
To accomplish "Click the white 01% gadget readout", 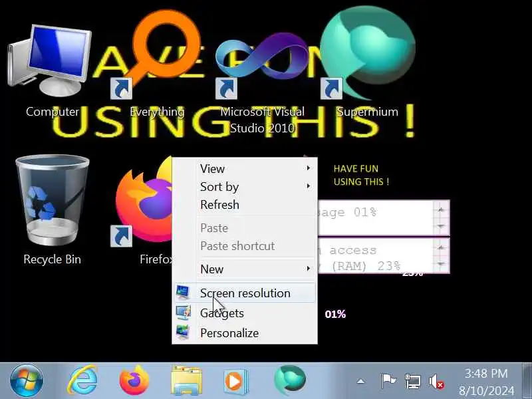I will point(335,314).
